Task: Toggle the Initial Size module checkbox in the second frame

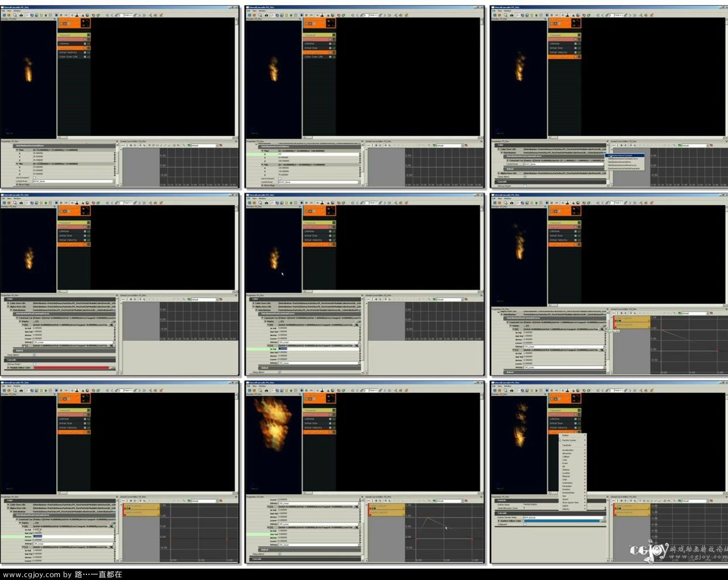Action: 330,48
